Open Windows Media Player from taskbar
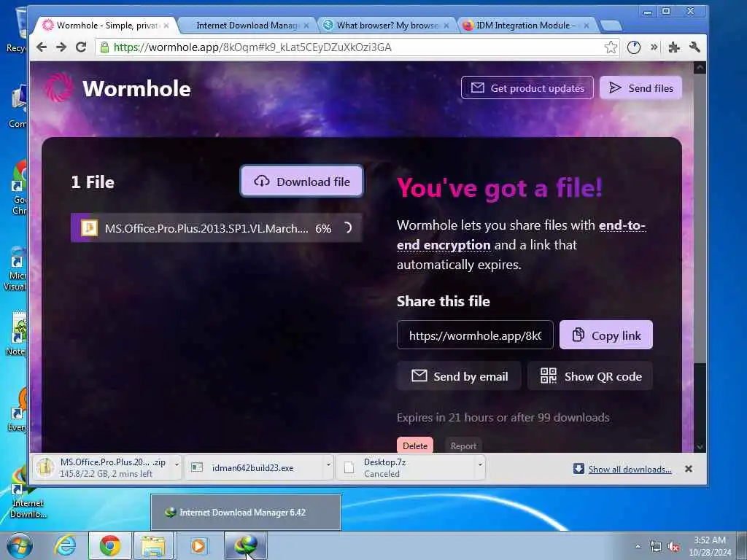Viewport: 747px width, 560px height. pyautogui.click(x=198, y=545)
